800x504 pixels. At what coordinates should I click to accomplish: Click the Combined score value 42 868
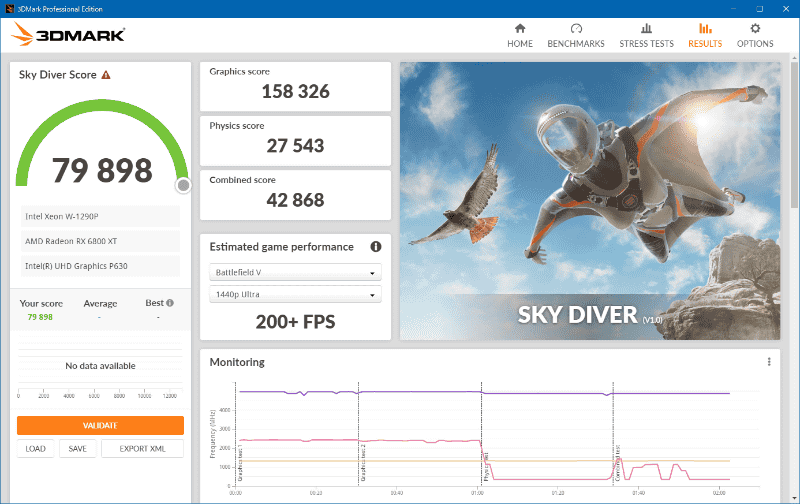pos(295,200)
